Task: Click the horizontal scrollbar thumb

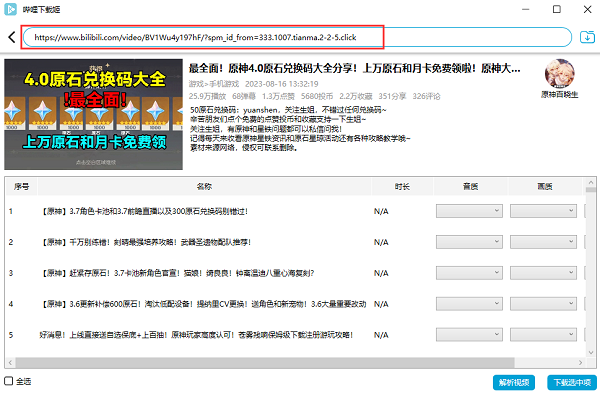Action: click(x=265, y=362)
